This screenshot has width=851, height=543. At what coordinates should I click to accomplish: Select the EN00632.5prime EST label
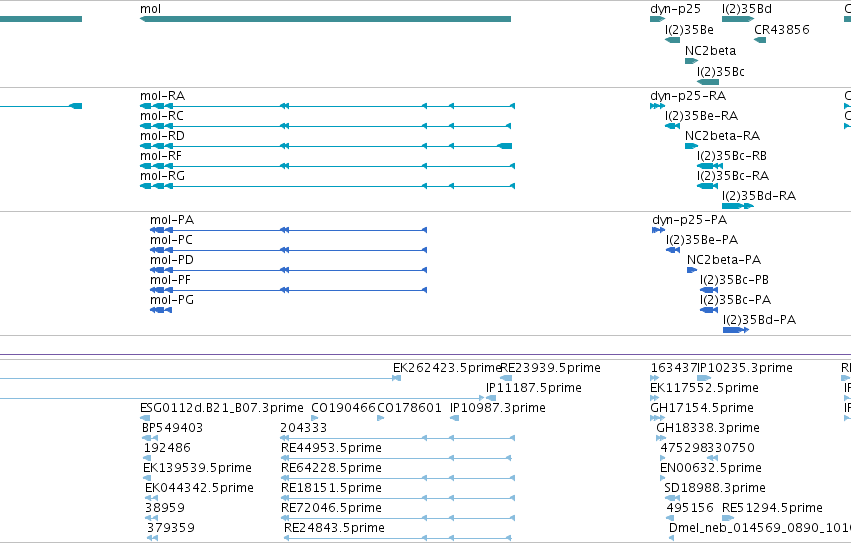(711, 469)
